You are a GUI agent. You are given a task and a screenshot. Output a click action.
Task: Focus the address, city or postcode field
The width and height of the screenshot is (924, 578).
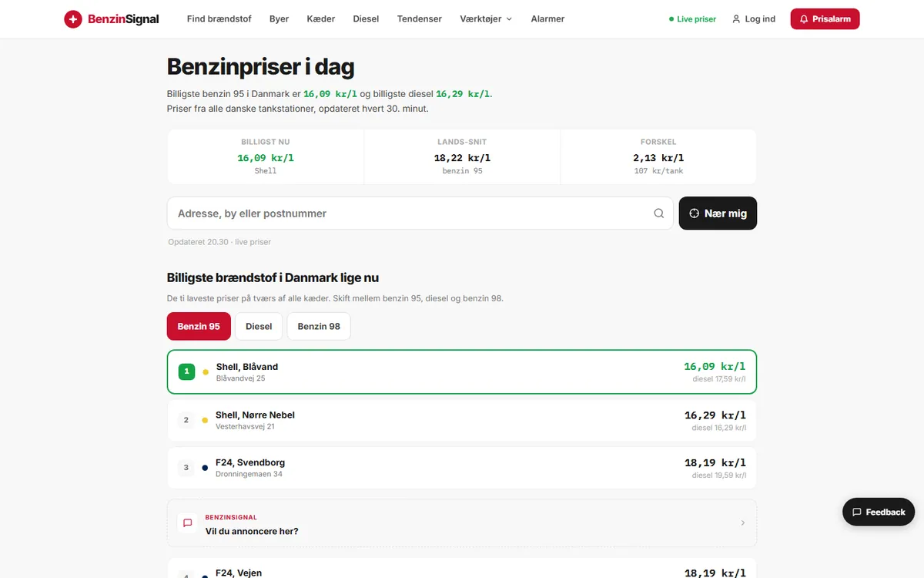(x=420, y=213)
